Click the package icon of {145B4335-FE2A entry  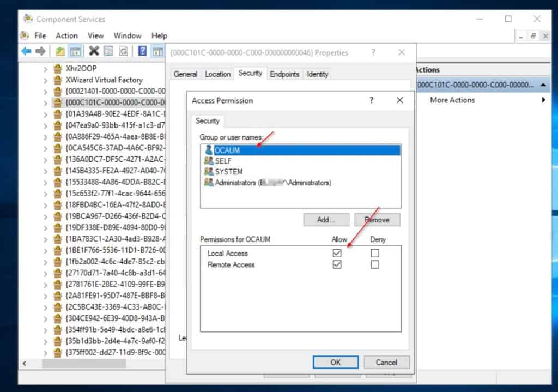click(x=58, y=171)
